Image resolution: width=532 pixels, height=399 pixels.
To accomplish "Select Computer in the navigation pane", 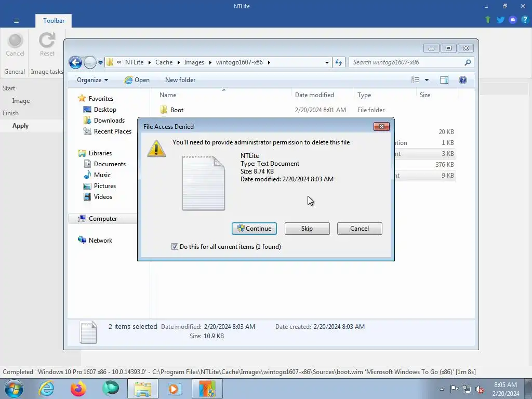I will [103, 219].
